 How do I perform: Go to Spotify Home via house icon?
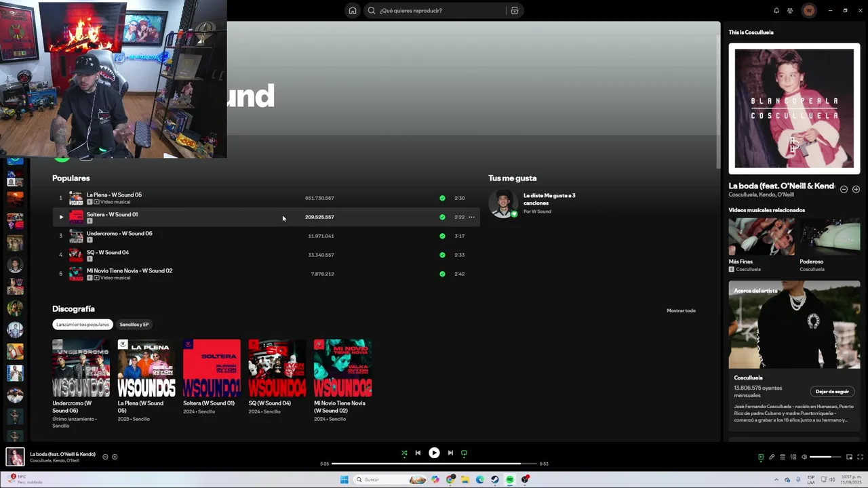(x=352, y=10)
